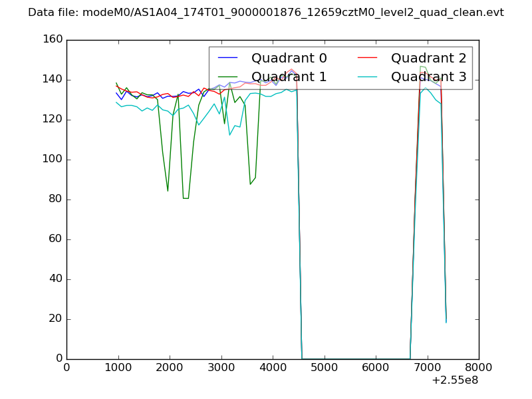Click the 8000 x-axis tick label
532x399 pixels.
[479, 367]
